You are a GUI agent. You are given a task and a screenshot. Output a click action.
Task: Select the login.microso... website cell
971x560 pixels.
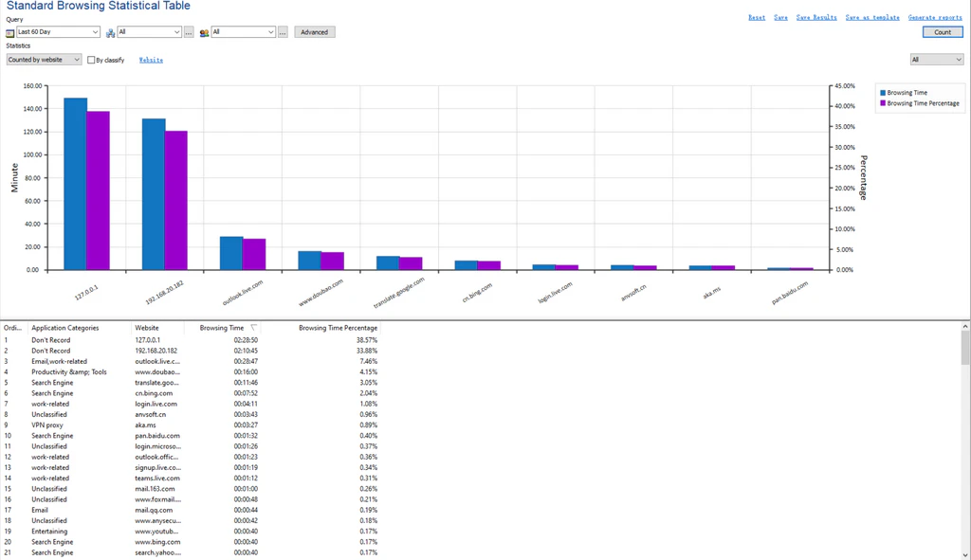(158, 446)
